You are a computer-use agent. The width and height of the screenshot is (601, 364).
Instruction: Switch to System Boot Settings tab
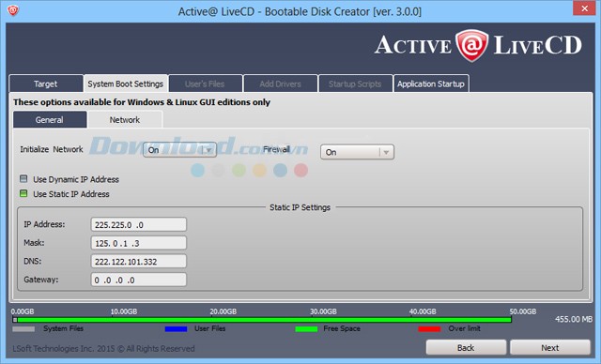tap(125, 83)
